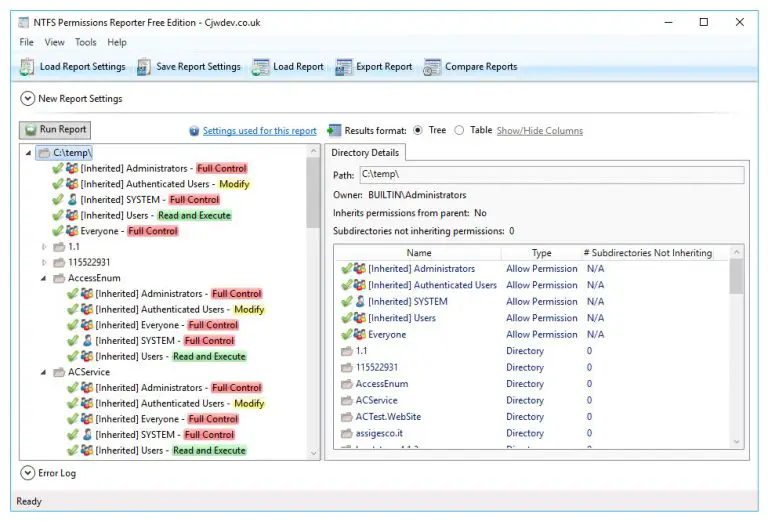
Task: Open the Load Report toolbar icon
Action: (260, 67)
